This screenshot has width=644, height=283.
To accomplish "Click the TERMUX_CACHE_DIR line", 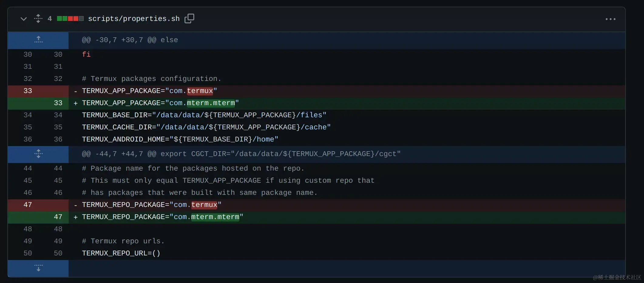I will pos(206,127).
